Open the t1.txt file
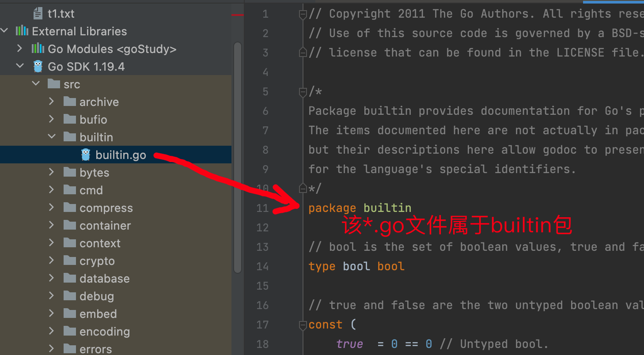Image resolution: width=644 pixels, height=355 pixels. pyautogui.click(x=61, y=14)
